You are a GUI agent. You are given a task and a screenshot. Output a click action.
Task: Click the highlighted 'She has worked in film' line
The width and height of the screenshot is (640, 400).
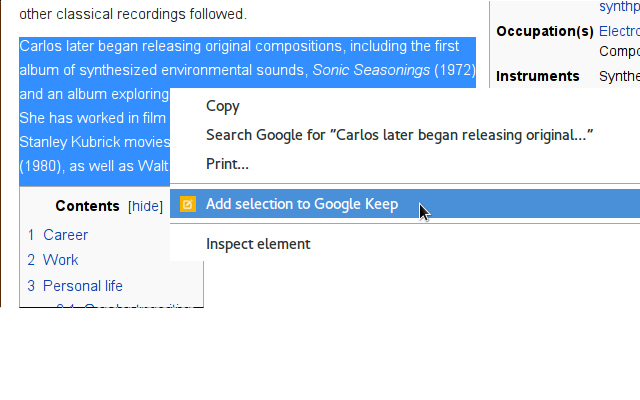(x=93, y=118)
